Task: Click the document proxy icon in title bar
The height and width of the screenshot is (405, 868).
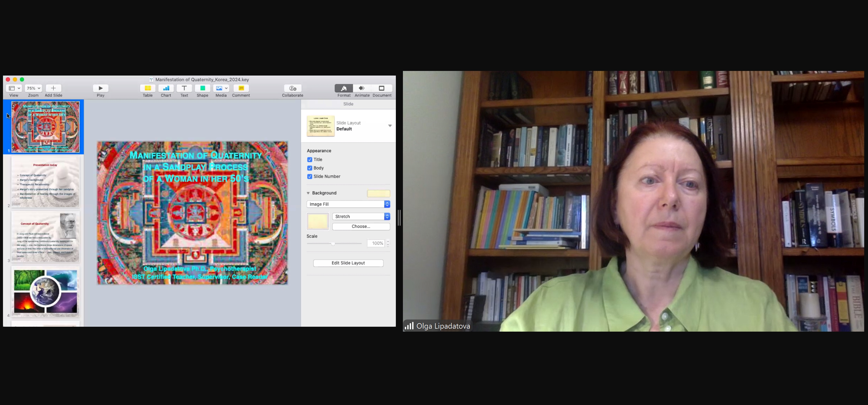Action: [x=151, y=80]
